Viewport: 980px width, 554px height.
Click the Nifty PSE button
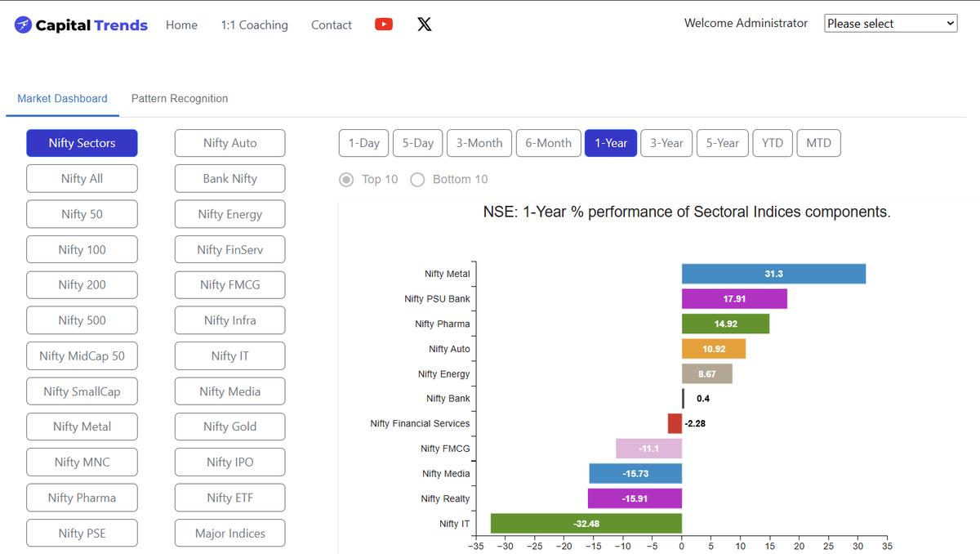pyautogui.click(x=82, y=533)
